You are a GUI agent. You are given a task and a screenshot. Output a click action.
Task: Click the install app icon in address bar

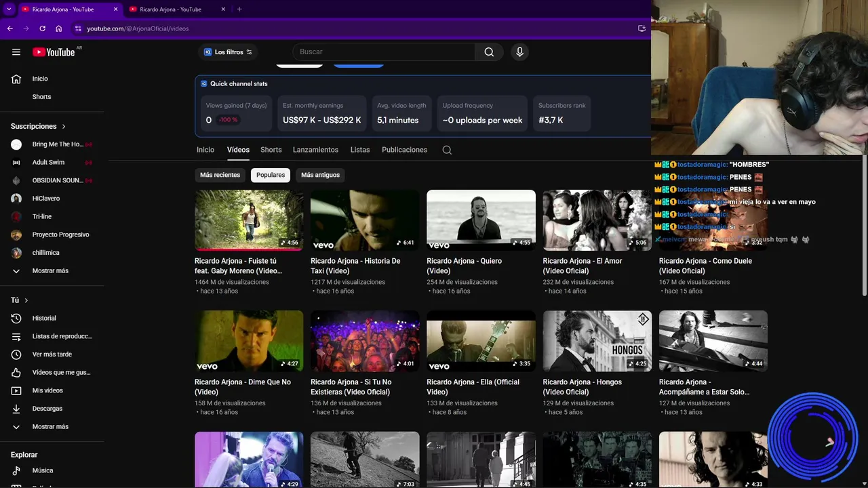(642, 28)
